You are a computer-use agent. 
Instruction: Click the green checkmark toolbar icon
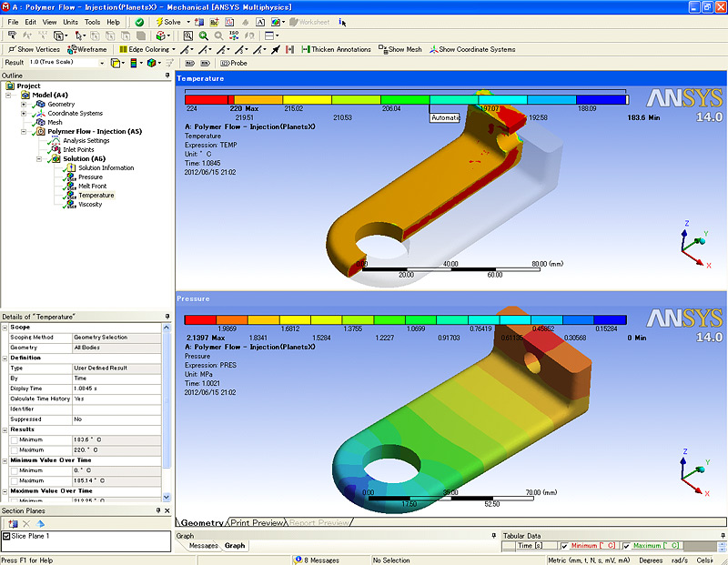139,22
